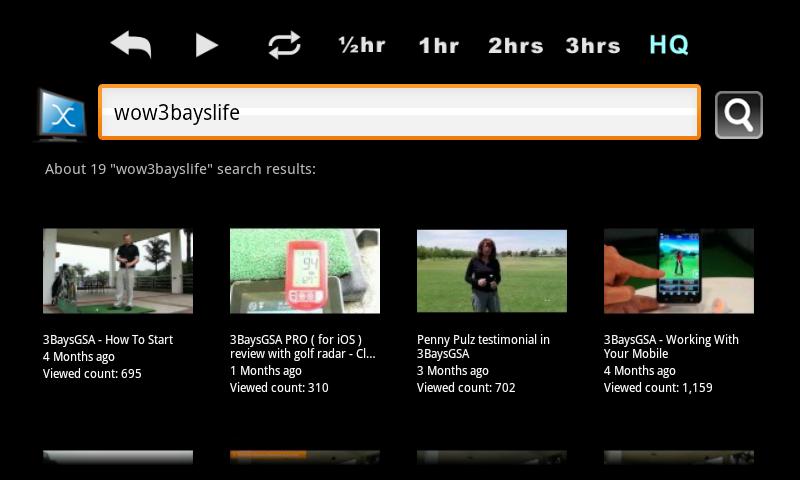Open the golf radar review thumbnail

pos(305,271)
